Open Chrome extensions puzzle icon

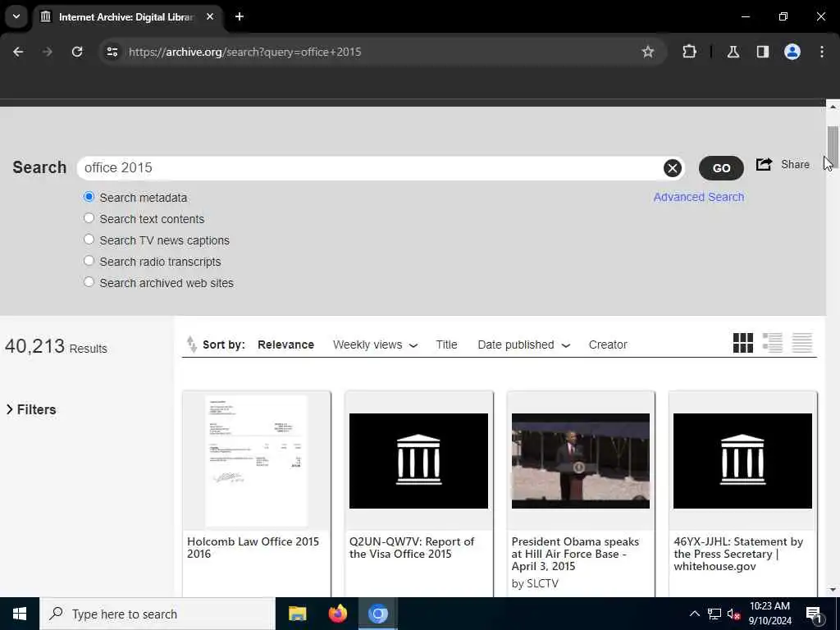click(x=689, y=52)
